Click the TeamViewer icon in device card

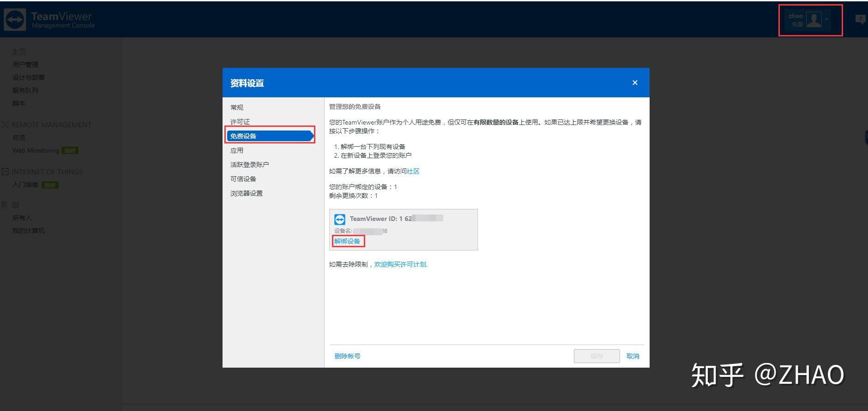click(x=340, y=219)
